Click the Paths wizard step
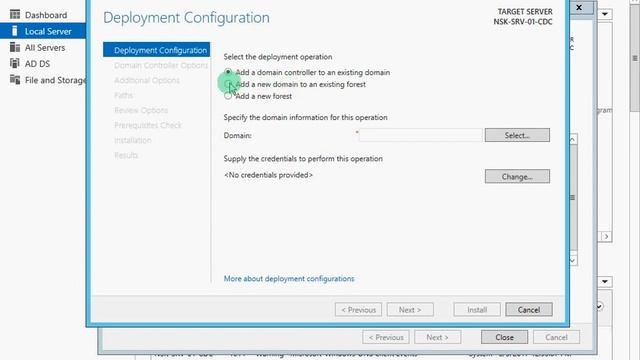This screenshot has width=640, height=360. pos(123,95)
